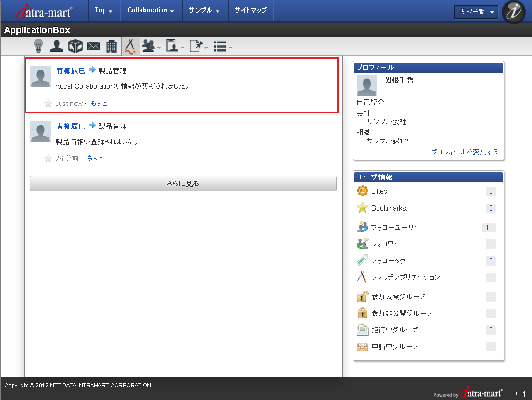Click the ウォッチアプリケーション compass icon
The image size is (532, 400).
click(x=362, y=277)
